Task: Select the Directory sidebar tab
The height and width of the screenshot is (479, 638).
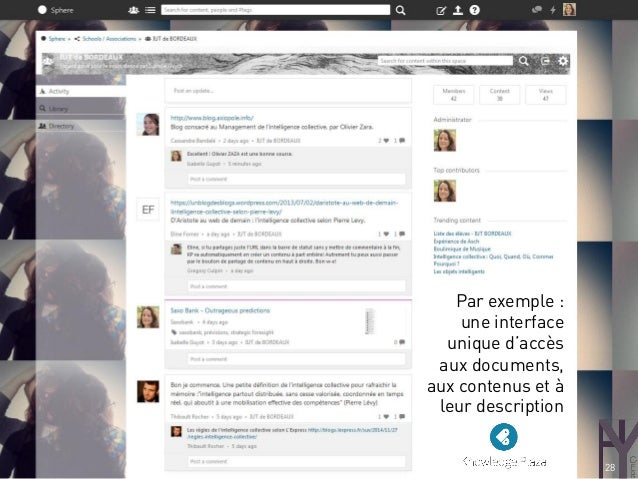Action: pos(81,126)
